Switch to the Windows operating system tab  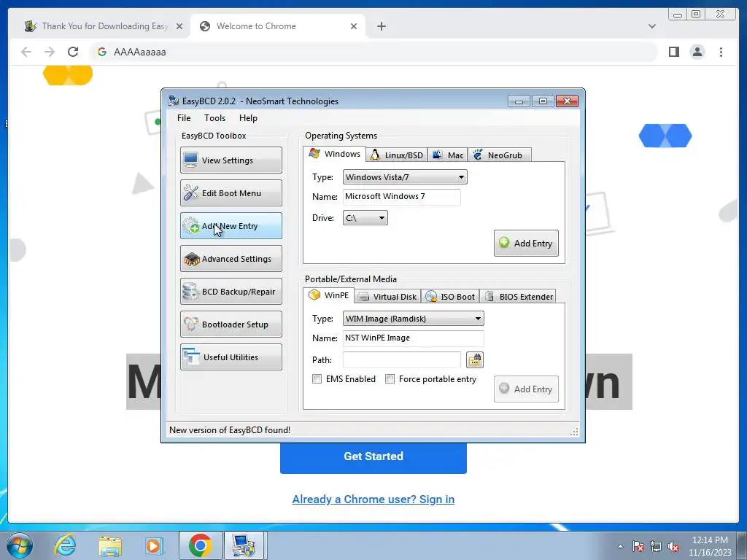(x=334, y=154)
